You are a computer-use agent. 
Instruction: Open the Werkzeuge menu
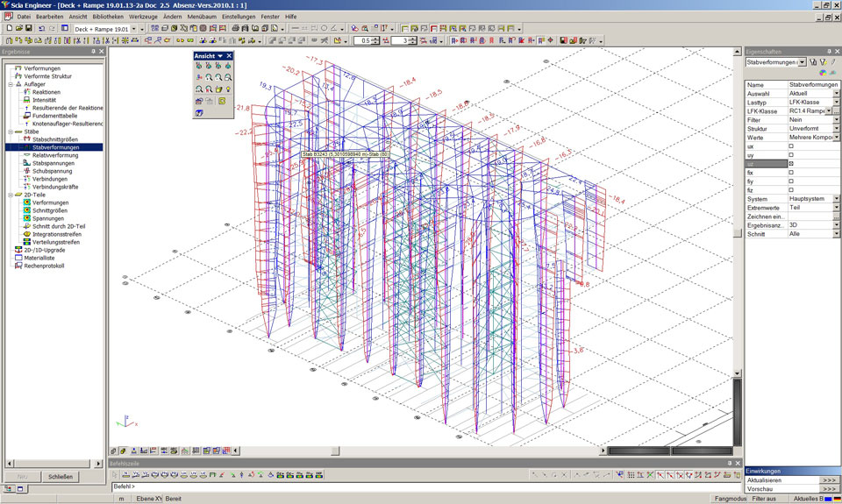point(143,17)
